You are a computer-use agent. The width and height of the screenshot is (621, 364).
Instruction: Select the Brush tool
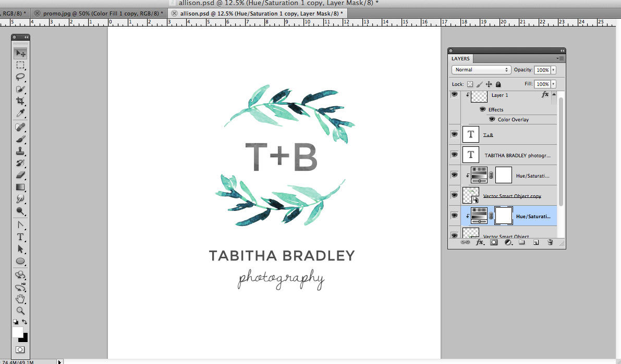pyautogui.click(x=20, y=139)
